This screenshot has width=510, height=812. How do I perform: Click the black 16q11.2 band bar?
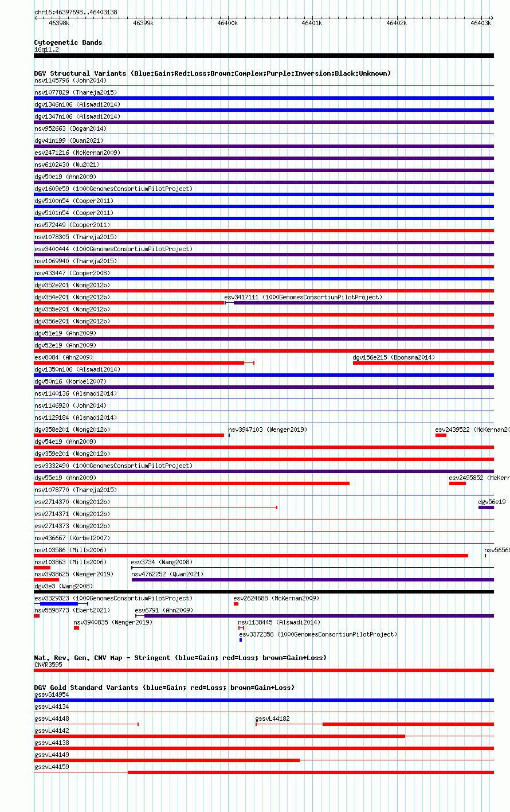[264, 56]
